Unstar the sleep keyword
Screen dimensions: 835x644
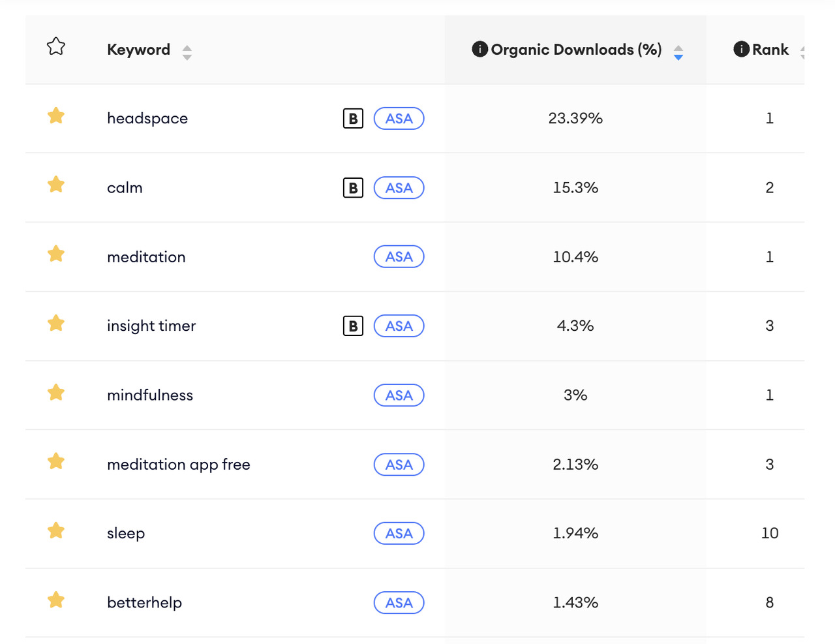click(56, 530)
